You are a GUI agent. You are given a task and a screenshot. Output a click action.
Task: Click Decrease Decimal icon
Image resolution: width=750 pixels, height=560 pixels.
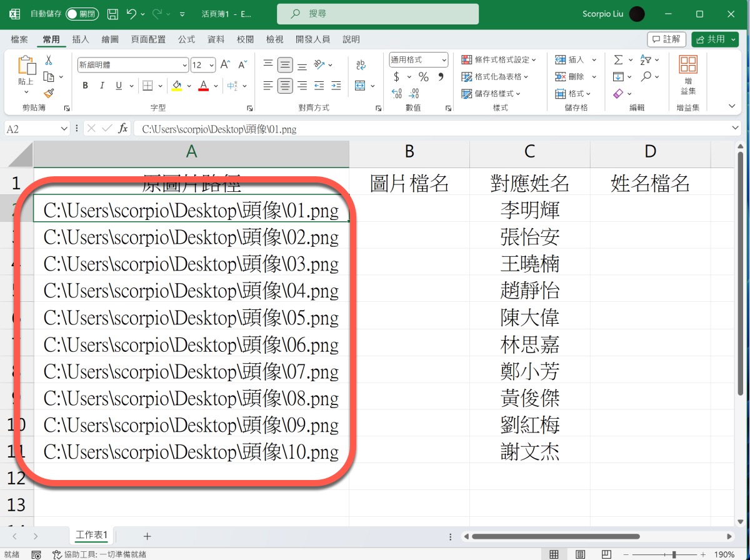click(414, 94)
